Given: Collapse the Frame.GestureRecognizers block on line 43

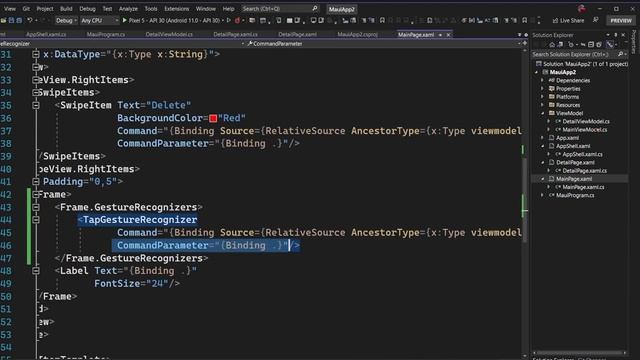Looking at the screenshot, I should coord(36,207).
